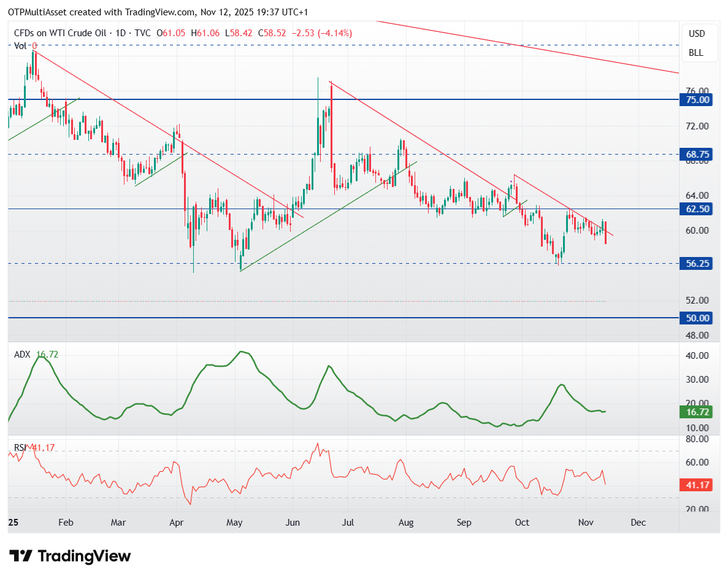Click the 50.00 blue horizontal line label
The image size is (728, 579).
click(698, 318)
